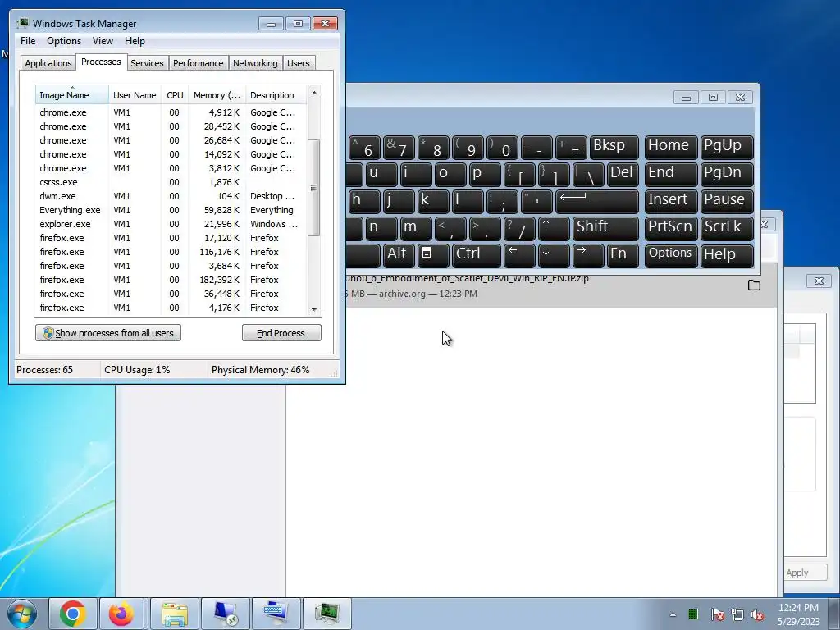Click process list scroll up arrow
The image size is (840, 630).
click(314, 93)
